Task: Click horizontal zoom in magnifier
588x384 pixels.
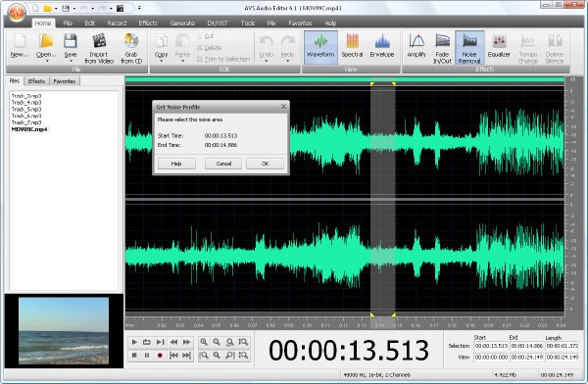Action: (x=204, y=342)
